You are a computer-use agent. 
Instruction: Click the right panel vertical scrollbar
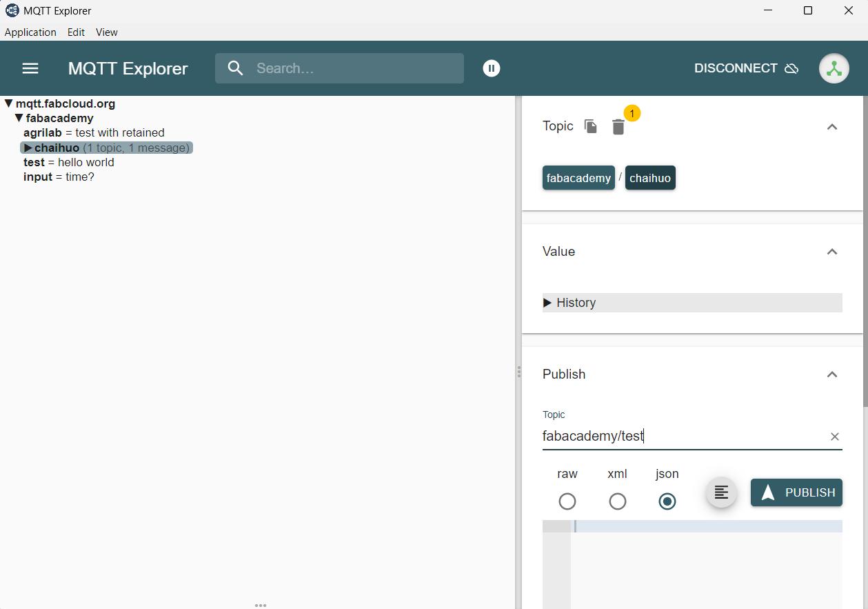[865, 252]
